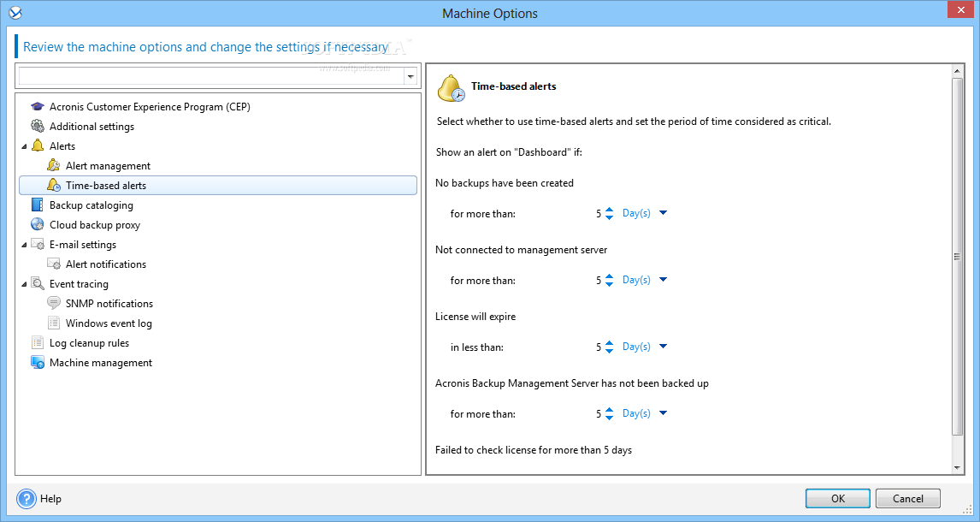Click the Windows event log list icon

click(54, 323)
